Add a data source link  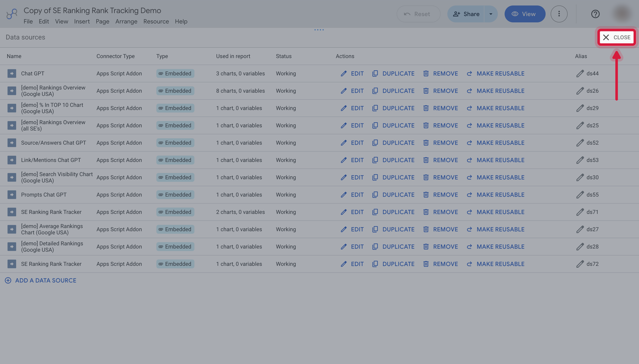tap(41, 281)
